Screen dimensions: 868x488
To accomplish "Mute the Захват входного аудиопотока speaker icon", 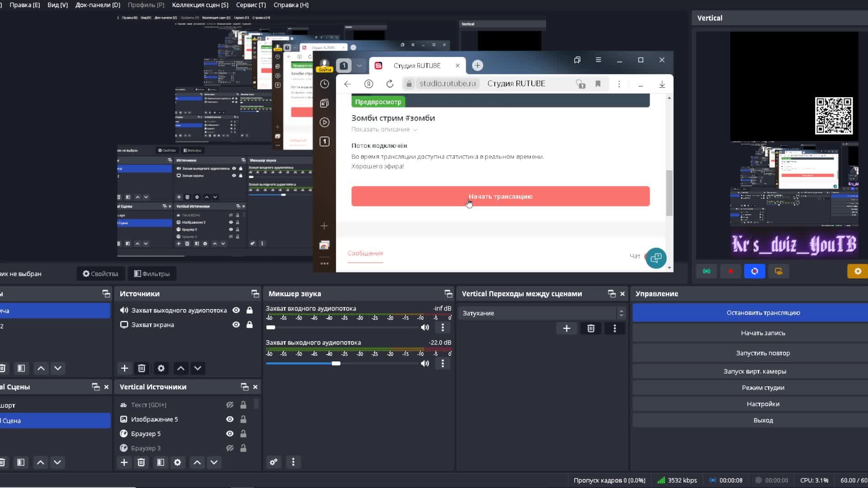I will [425, 328].
